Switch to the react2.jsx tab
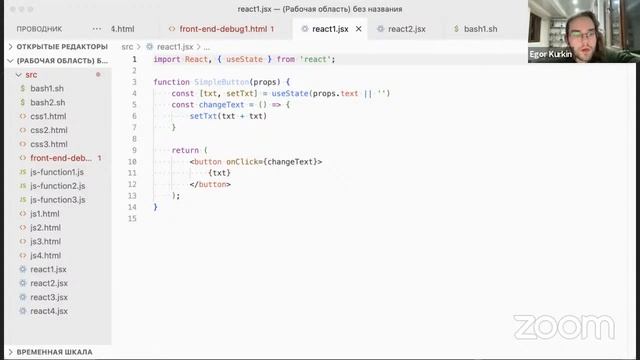This screenshot has height=360, width=640. tap(402, 29)
